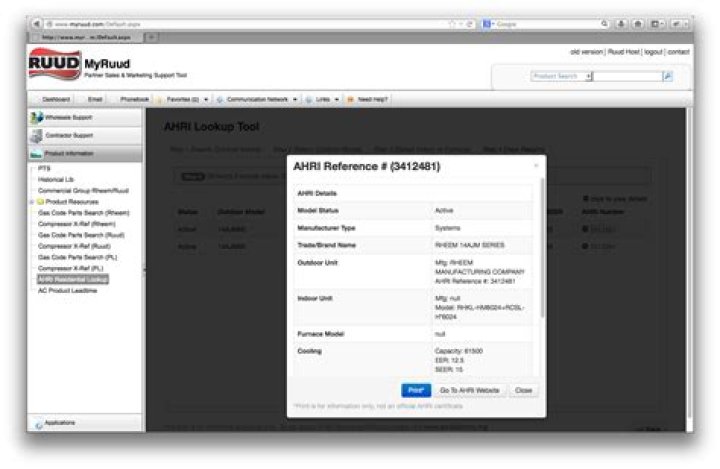Open the Dashboard toolbar item

tap(56, 100)
